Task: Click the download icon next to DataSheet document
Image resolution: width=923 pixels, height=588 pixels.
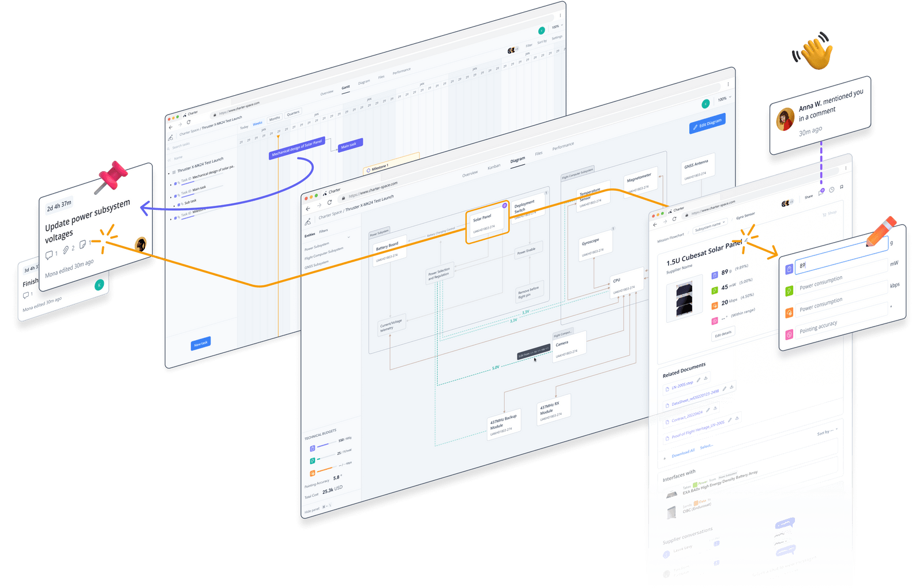Action: click(x=731, y=387)
